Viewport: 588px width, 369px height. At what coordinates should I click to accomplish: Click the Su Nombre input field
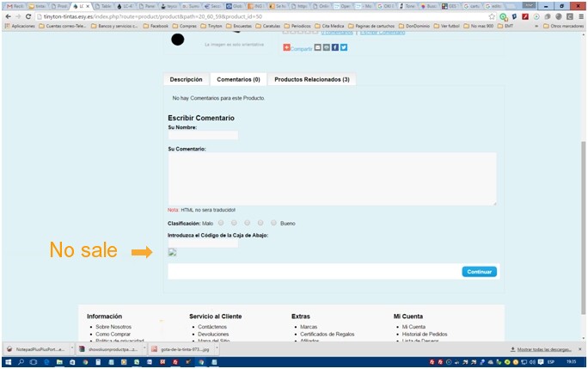(x=203, y=135)
